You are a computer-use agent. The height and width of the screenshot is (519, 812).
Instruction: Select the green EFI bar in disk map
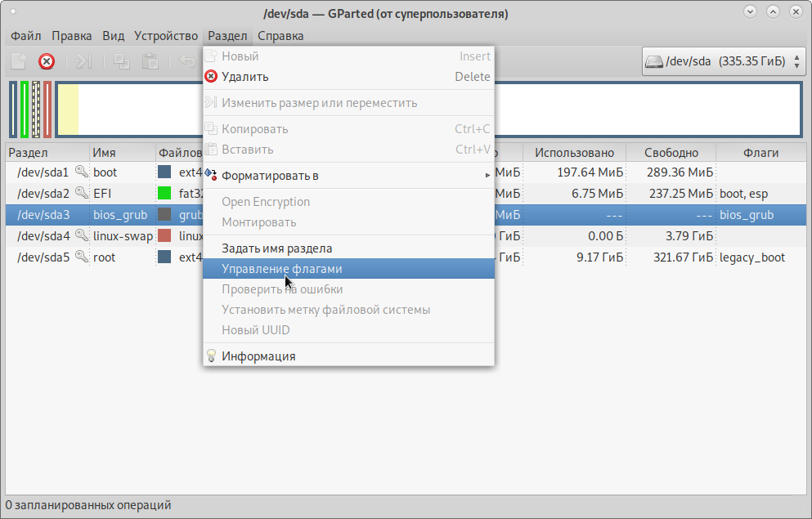[25, 110]
